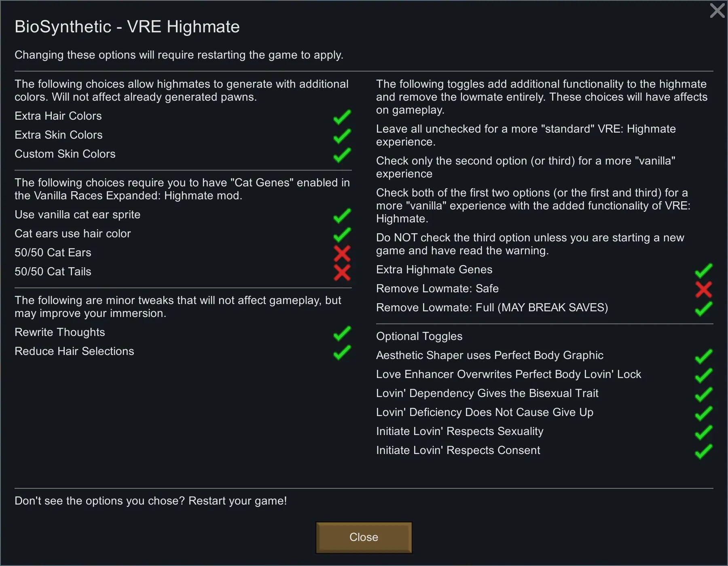The image size is (728, 566).
Task: Turn off Rewrite Thoughts
Action: (x=342, y=333)
